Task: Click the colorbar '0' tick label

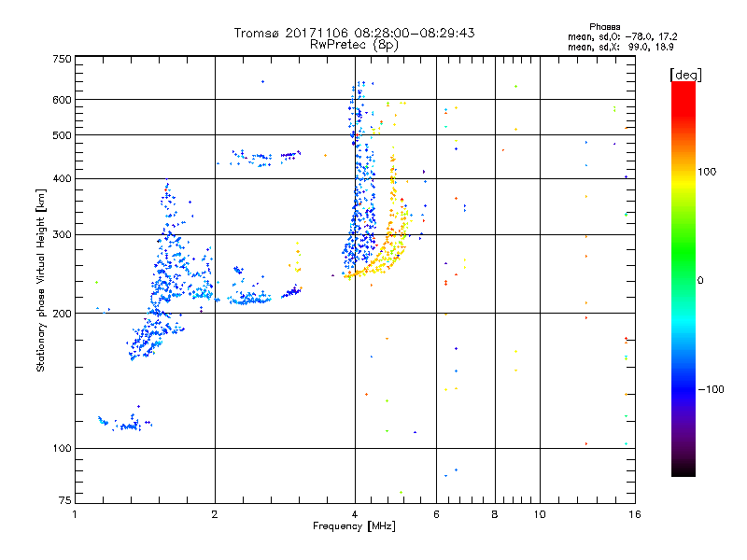Action: pyautogui.click(x=700, y=281)
